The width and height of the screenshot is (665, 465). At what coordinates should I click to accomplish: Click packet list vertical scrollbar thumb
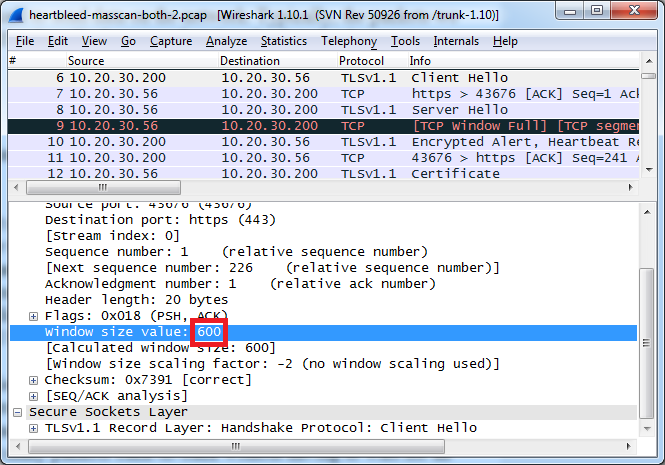649,76
